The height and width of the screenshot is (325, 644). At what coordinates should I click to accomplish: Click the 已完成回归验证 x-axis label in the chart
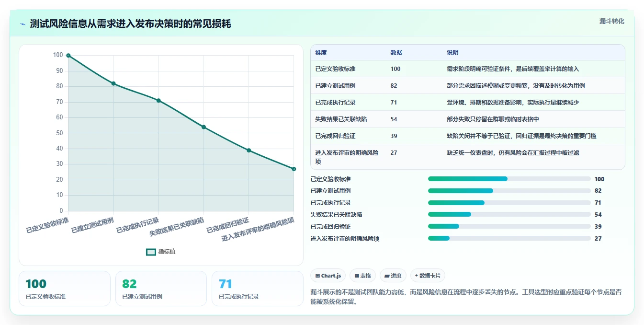227,225
